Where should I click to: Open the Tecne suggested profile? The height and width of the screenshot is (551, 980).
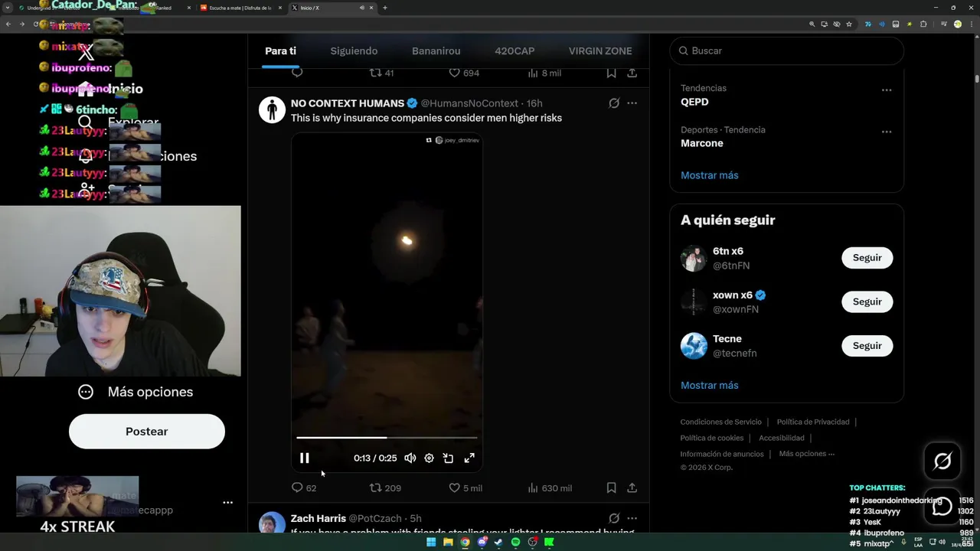[727, 339]
